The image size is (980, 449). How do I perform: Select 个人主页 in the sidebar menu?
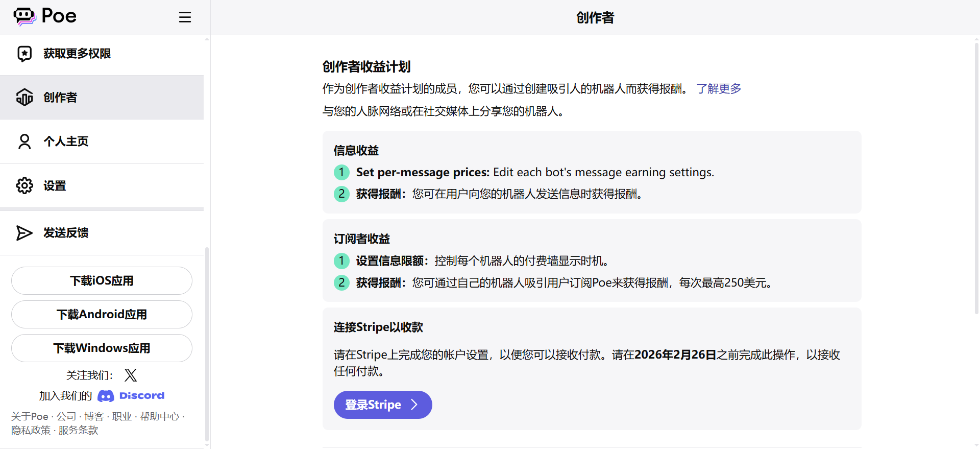pyautogui.click(x=66, y=141)
